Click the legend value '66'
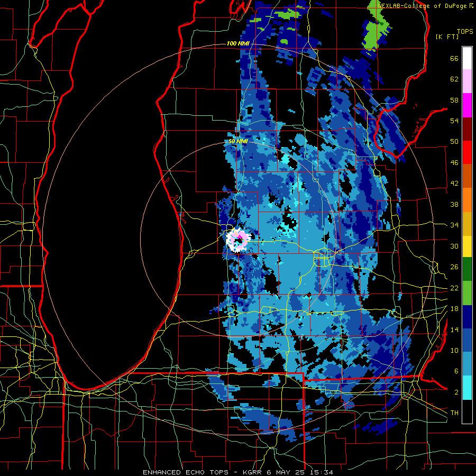 click(454, 59)
